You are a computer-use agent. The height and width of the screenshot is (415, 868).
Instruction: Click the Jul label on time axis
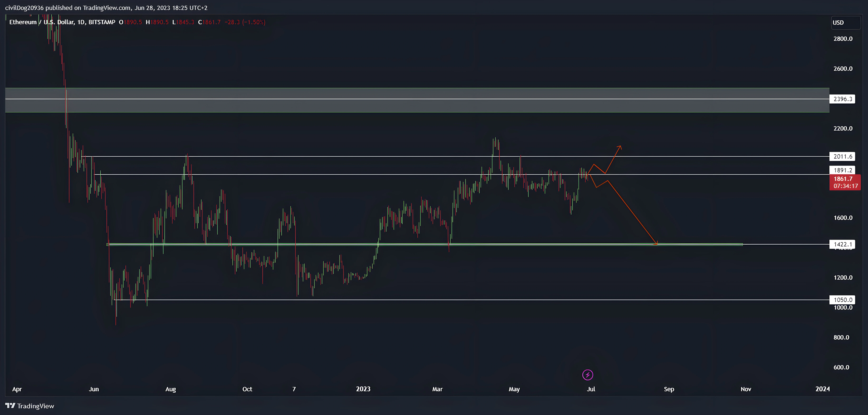tap(591, 389)
